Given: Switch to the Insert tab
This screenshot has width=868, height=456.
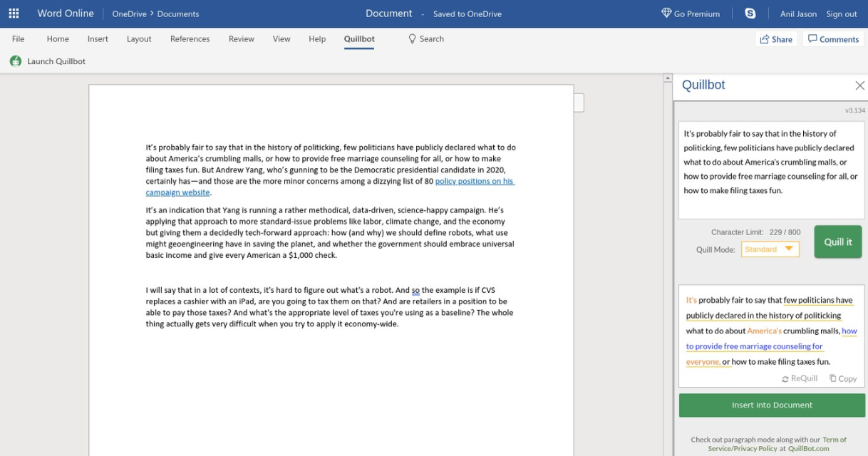Looking at the screenshot, I should click(98, 39).
